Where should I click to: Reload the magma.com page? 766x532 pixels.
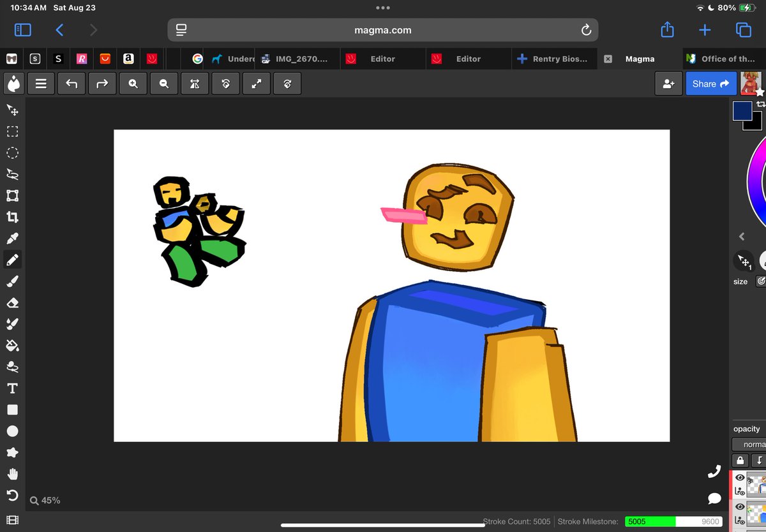586,30
